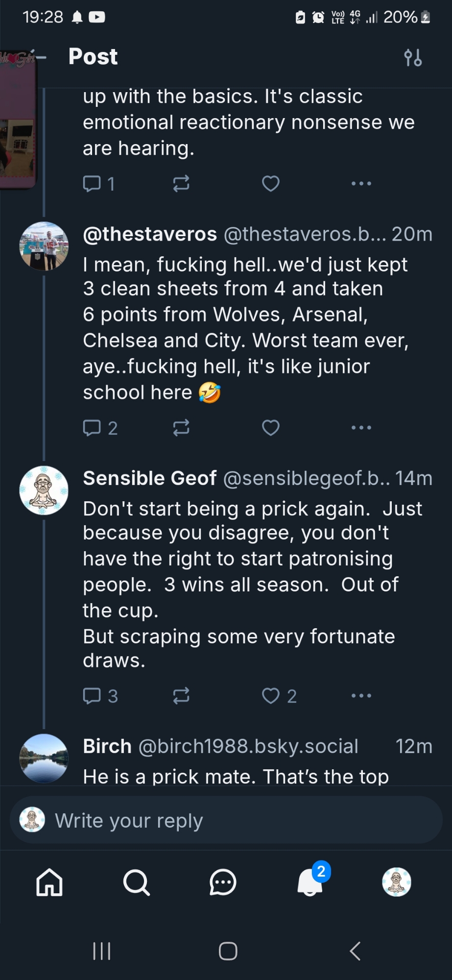
Task: Open the Chat messages tab
Action: pyautogui.click(x=223, y=882)
